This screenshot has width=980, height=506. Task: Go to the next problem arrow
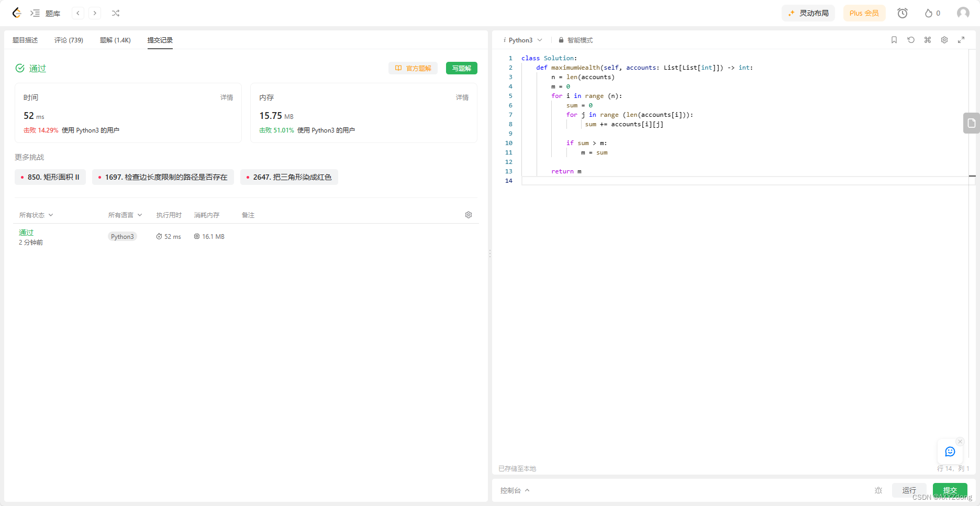click(x=95, y=13)
